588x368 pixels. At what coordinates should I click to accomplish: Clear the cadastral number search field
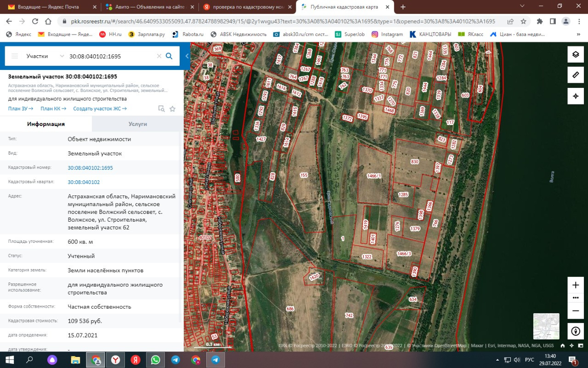coord(159,56)
